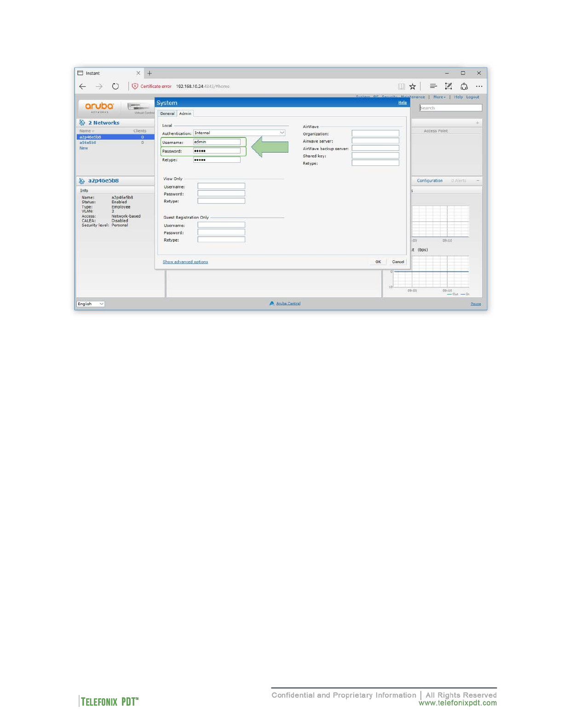Collapse the panel next to Alerts
563x728 pixels.
[477, 181]
